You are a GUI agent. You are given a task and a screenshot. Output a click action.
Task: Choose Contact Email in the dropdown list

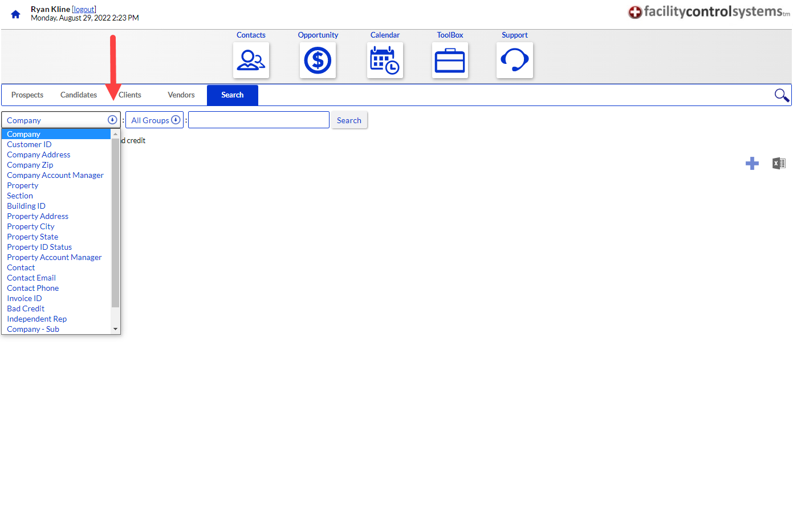click(31, 278)
